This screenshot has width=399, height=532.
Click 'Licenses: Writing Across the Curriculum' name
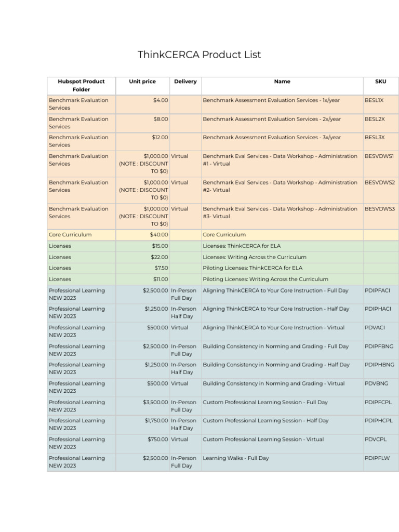255,257
